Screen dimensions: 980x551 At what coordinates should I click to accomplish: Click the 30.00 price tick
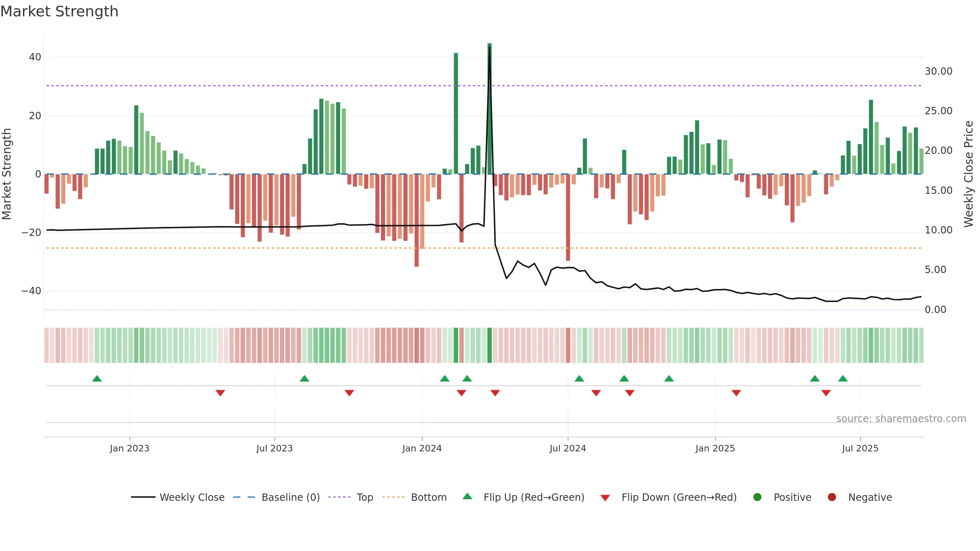click(x=938, y=71)
